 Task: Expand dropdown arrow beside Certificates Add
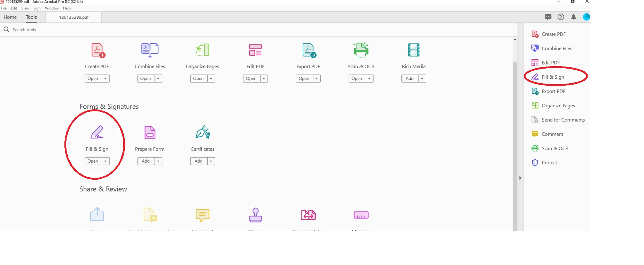[211, 161]
